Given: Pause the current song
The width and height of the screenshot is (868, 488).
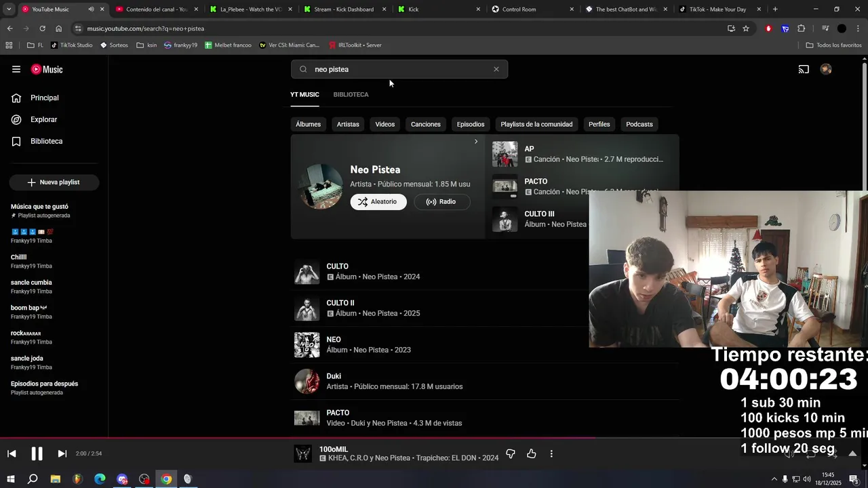Looking at the screenshot, I should [37, 453].
